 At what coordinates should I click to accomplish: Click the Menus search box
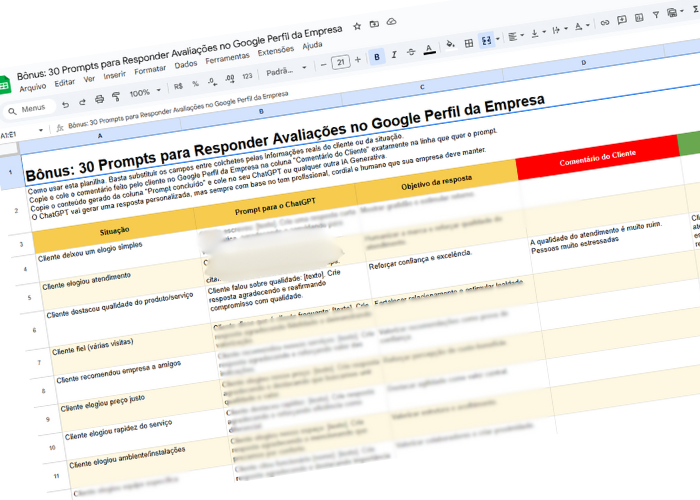[x=29, y=109]
